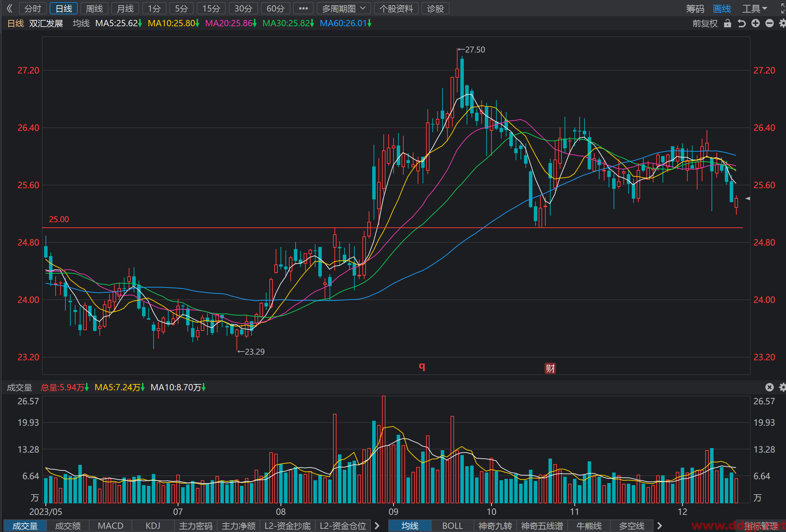
Task: Expand more main indicators chevron after 多空线
Action: click(x=659, y=526)
